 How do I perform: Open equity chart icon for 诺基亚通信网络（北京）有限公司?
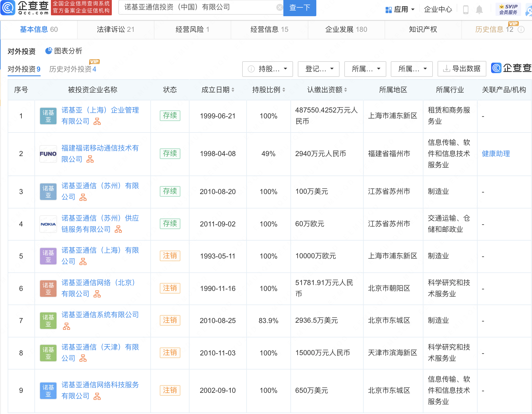tap(97, 294)
